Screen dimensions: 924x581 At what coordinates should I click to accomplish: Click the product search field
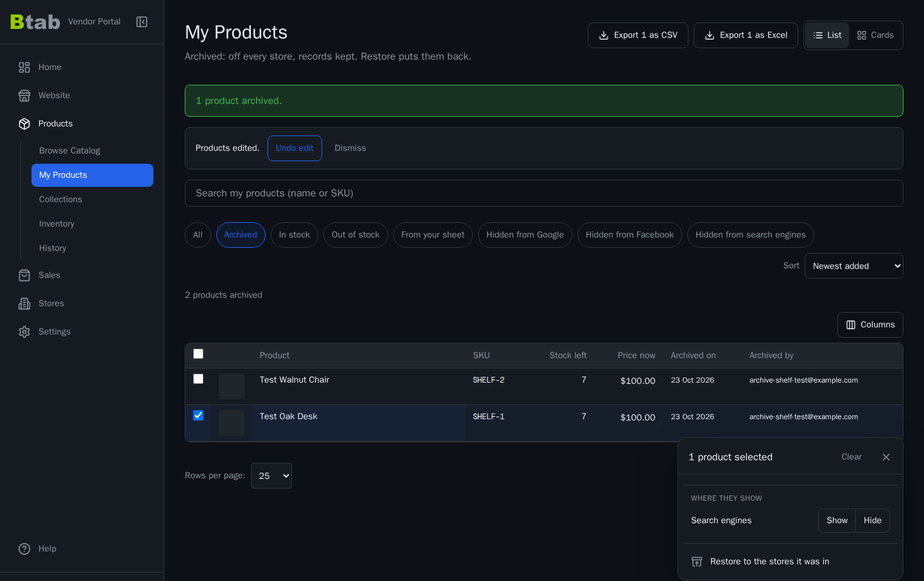click(544, 193)
